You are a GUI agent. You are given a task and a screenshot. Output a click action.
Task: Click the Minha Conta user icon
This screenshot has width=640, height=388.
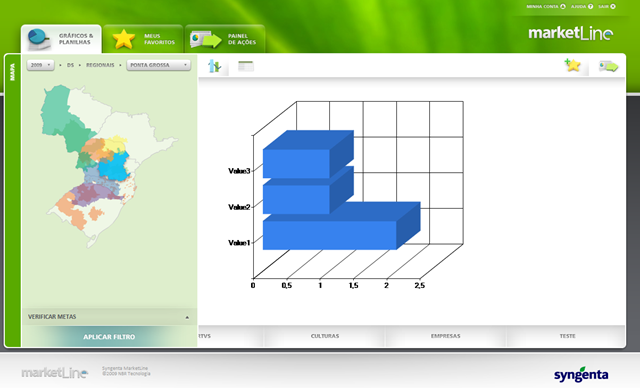563,7
